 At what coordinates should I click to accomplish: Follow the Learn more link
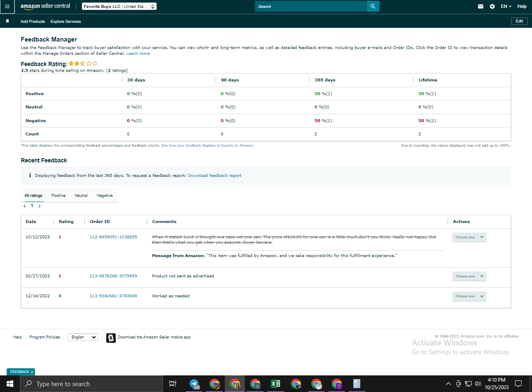[x=138, y=54]
